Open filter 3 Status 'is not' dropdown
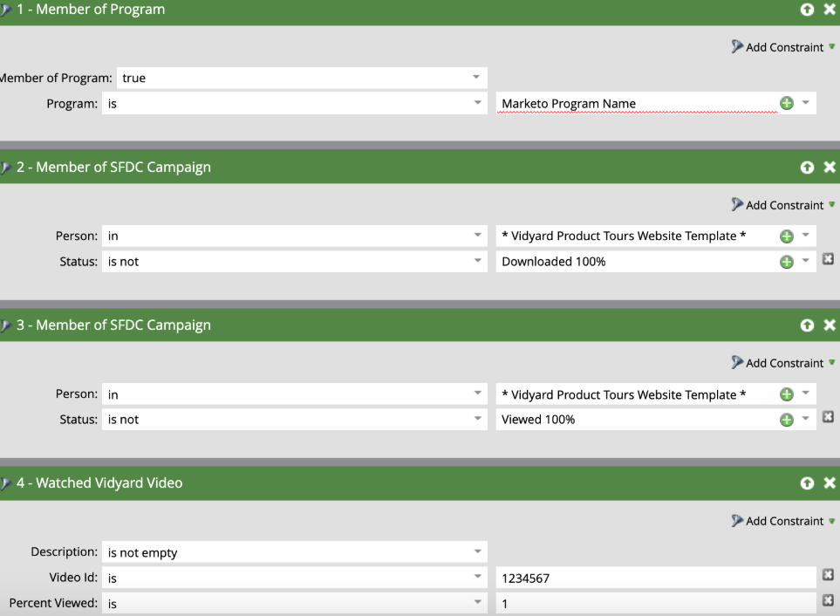The height and width of the screenshot is (616, 840). click(477, 418)
